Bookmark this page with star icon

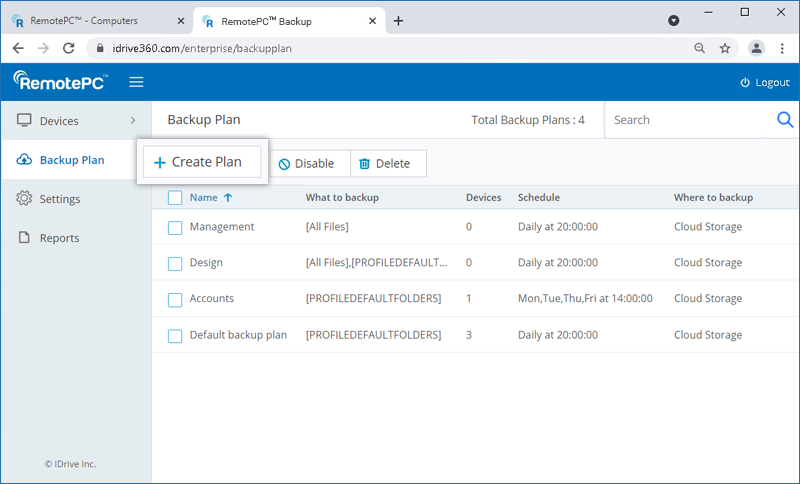[x=725, y=48]
